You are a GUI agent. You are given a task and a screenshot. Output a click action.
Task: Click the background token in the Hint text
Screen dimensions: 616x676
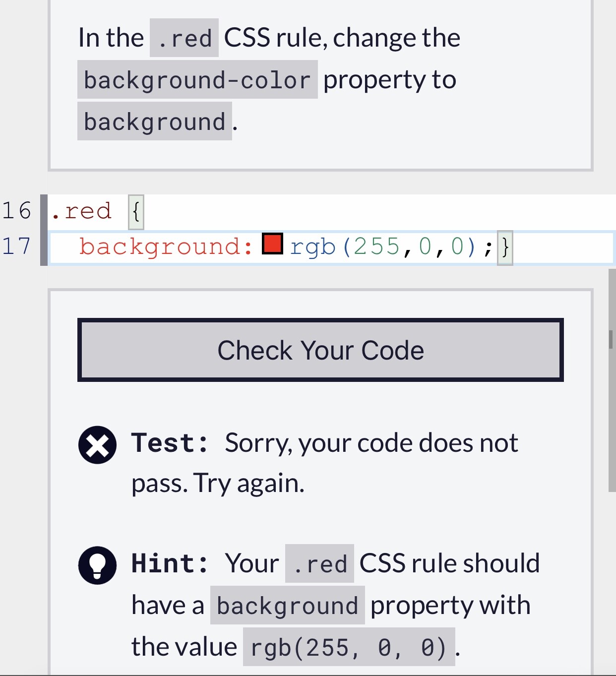click(x=288, y=605)
